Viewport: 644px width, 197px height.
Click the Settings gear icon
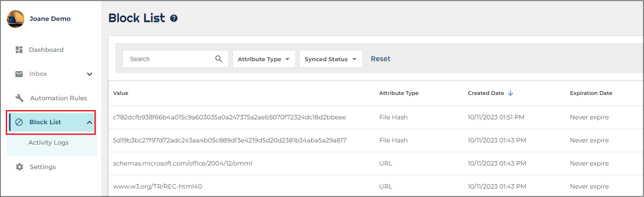[20, 167]
